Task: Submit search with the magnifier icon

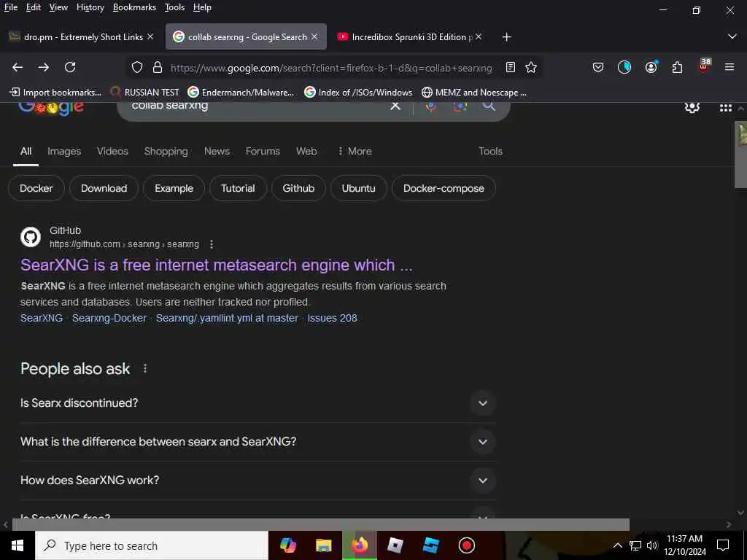Action: 489,106
